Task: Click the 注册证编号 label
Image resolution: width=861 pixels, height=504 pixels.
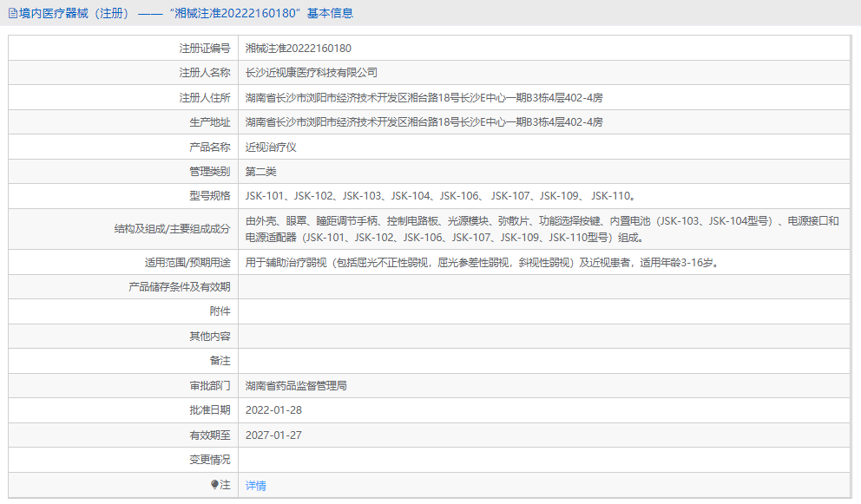Action: click(x=205, y=49)
